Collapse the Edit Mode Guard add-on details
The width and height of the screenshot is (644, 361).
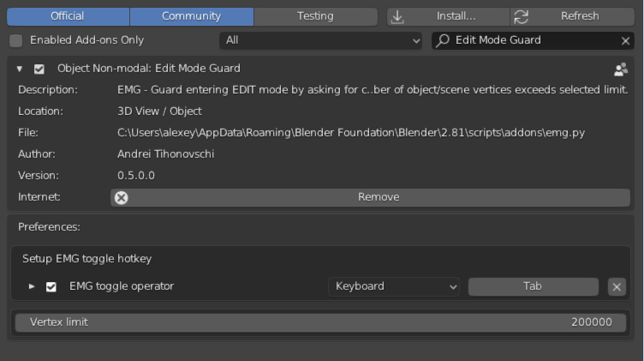click(20, 69)
